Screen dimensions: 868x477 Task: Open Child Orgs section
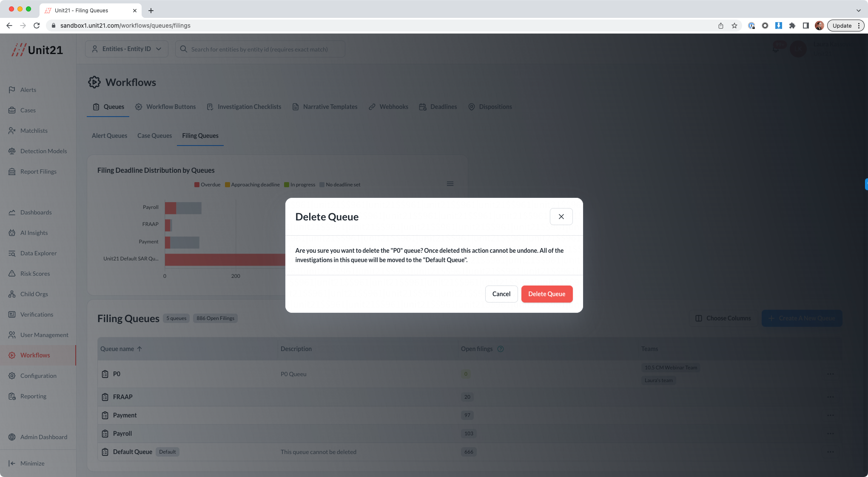click(34, 294)
